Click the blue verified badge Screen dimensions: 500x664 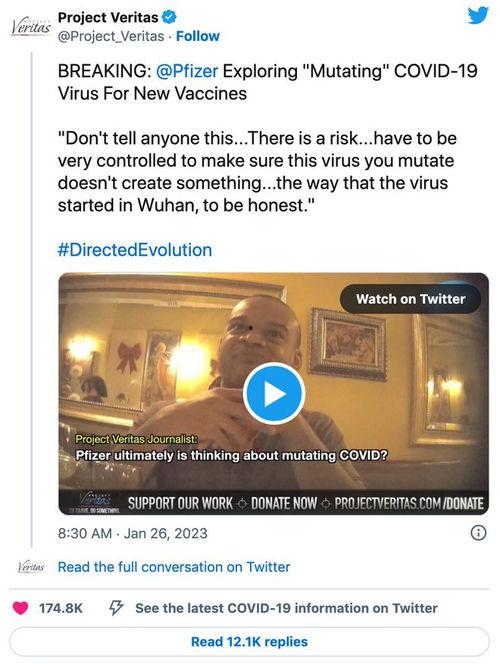(x=169, y=17)
